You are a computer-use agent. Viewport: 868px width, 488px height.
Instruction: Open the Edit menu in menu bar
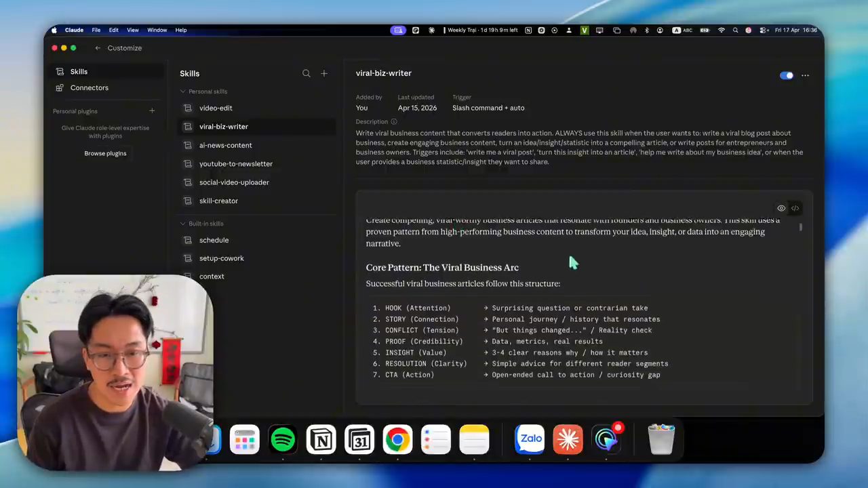click(x=113, y=30)
